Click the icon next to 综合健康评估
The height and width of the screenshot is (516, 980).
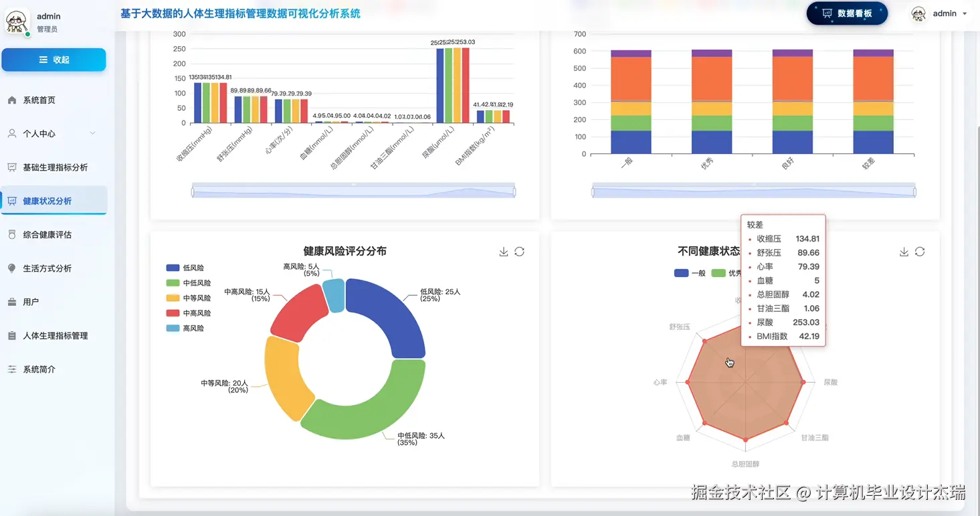12,235
